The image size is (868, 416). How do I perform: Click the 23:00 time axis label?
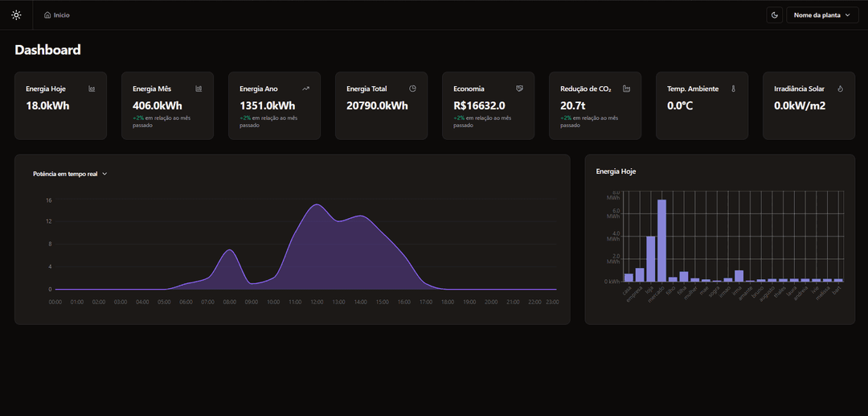pos(551,303)
